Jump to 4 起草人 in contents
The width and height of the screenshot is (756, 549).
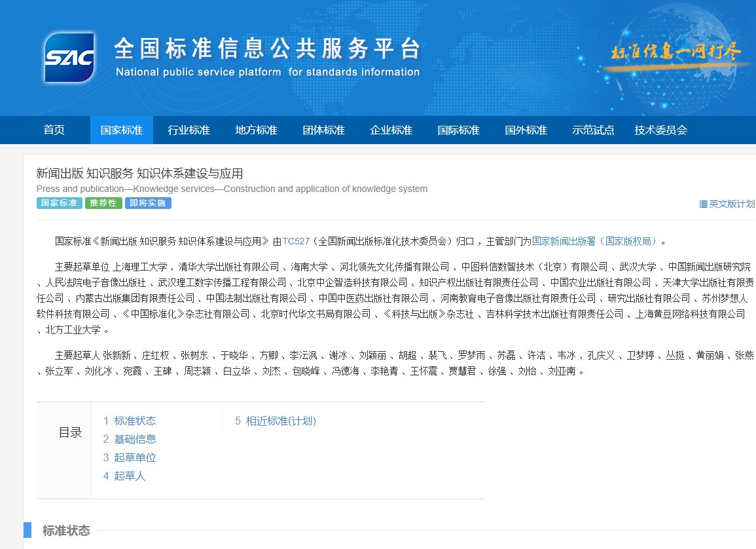[x=124, y=476]
